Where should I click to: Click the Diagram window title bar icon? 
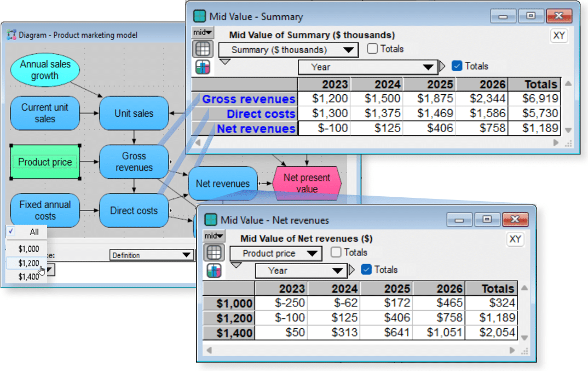[12, 34]
